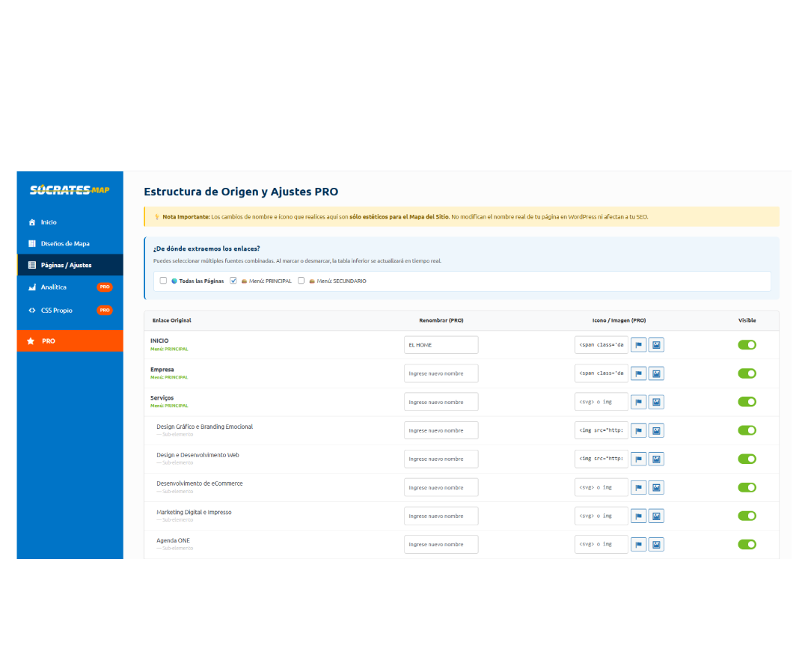Viewport: 808px width, 672px height.
Task: Open the image picker for Agenda ONE
Action: [656, 544]
